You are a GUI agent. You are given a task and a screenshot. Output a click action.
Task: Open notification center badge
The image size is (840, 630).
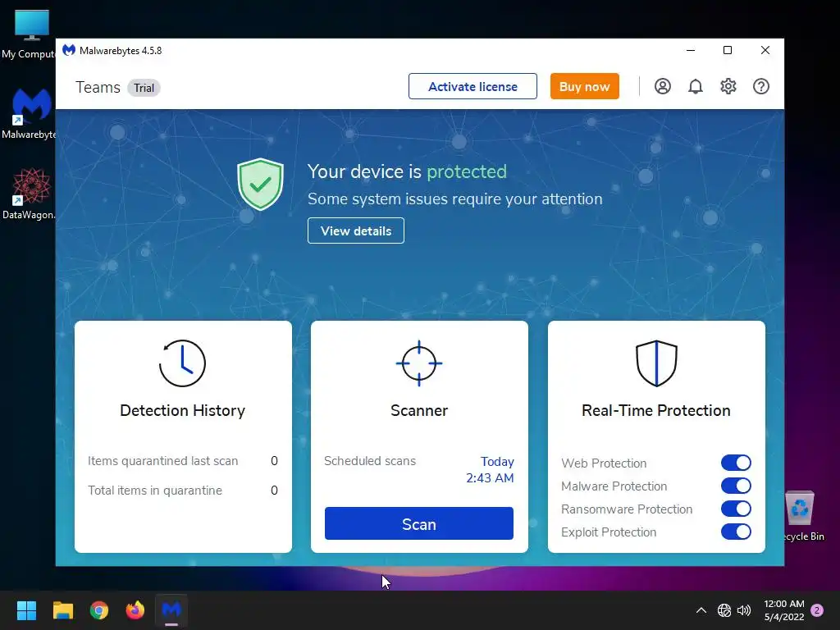[817, 610]
